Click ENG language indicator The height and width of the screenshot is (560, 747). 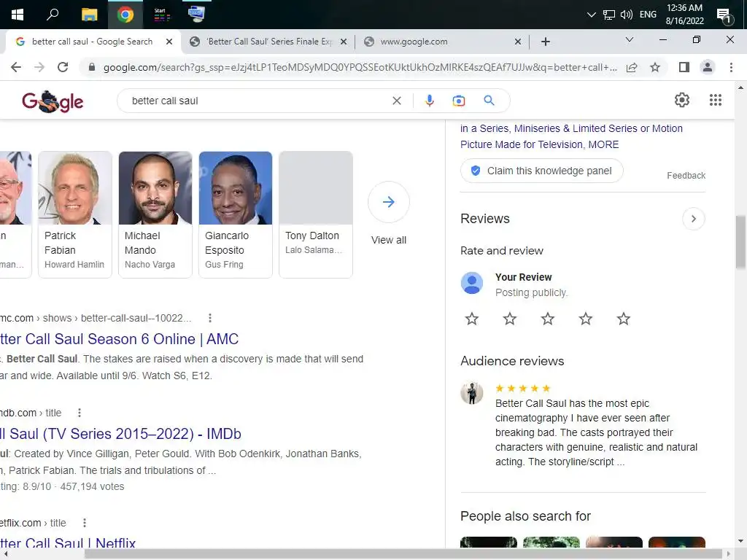tap(648, 15)
